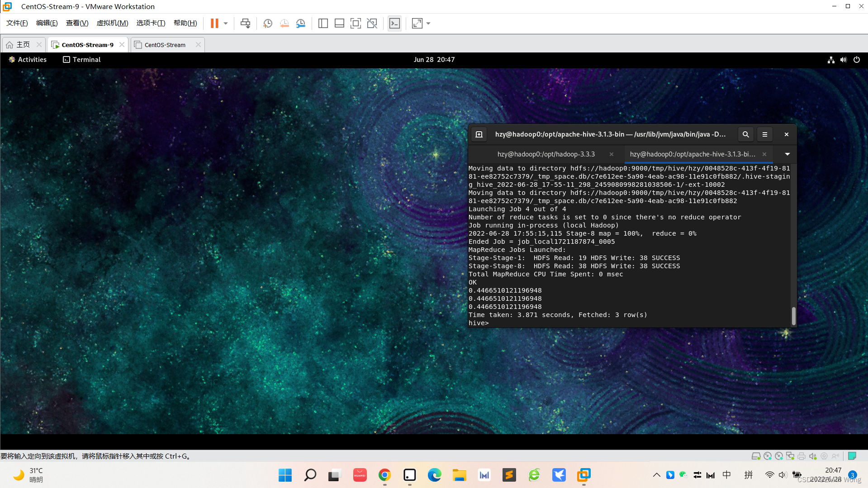This screenshot has height=488, width=868.
Task: Toggle the console view button
Action: click(x=394, y=23)
